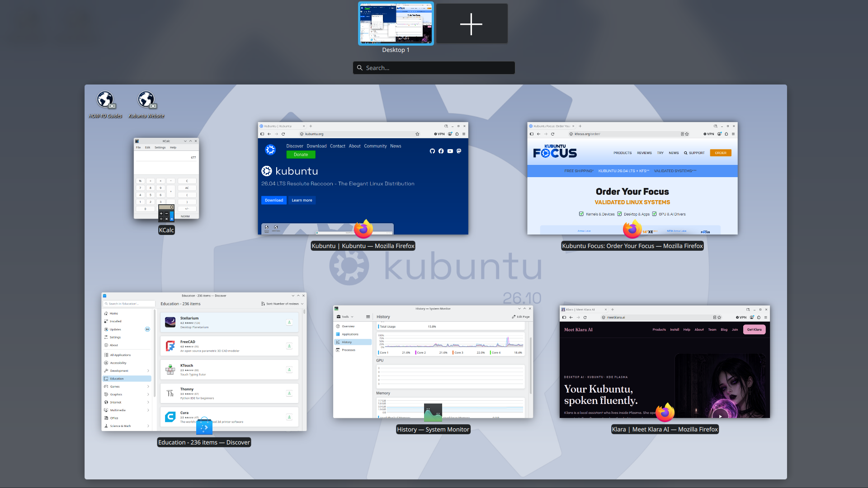
Task: Expand Multimedia category chevron in Discover
Action: coord(148,410)
